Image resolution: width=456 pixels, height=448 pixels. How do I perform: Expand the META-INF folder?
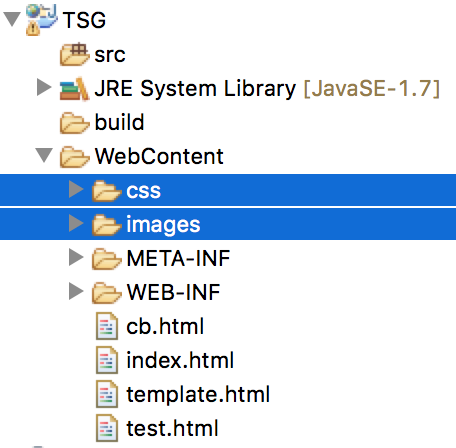click(76, 257)
